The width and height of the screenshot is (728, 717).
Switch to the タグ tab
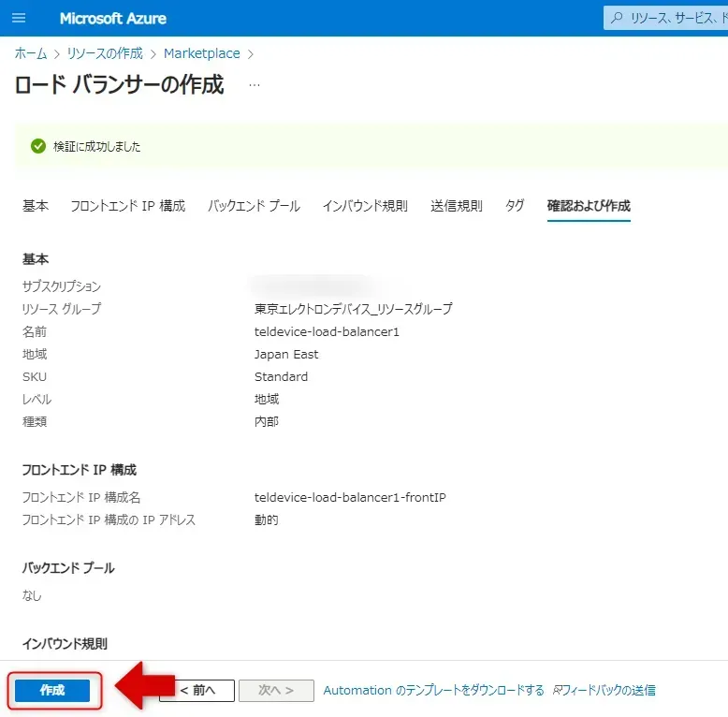click(x=515, y=206)
